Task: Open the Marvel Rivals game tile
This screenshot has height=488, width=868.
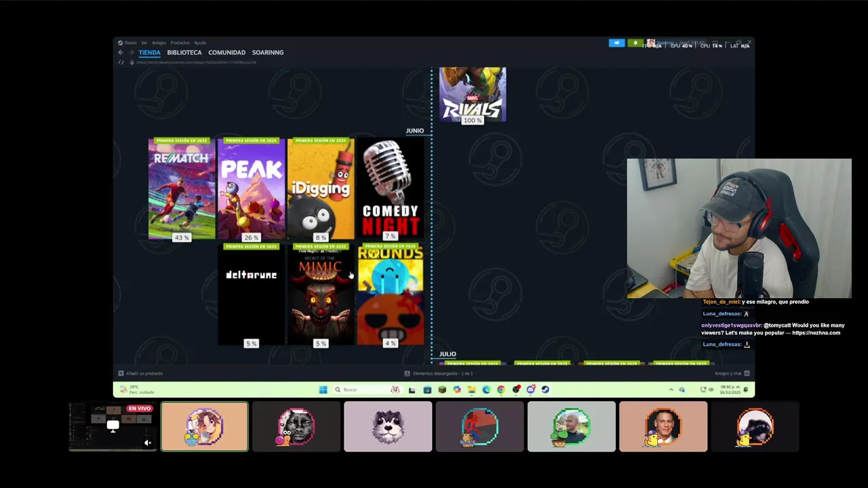Action: click(473, 94)
